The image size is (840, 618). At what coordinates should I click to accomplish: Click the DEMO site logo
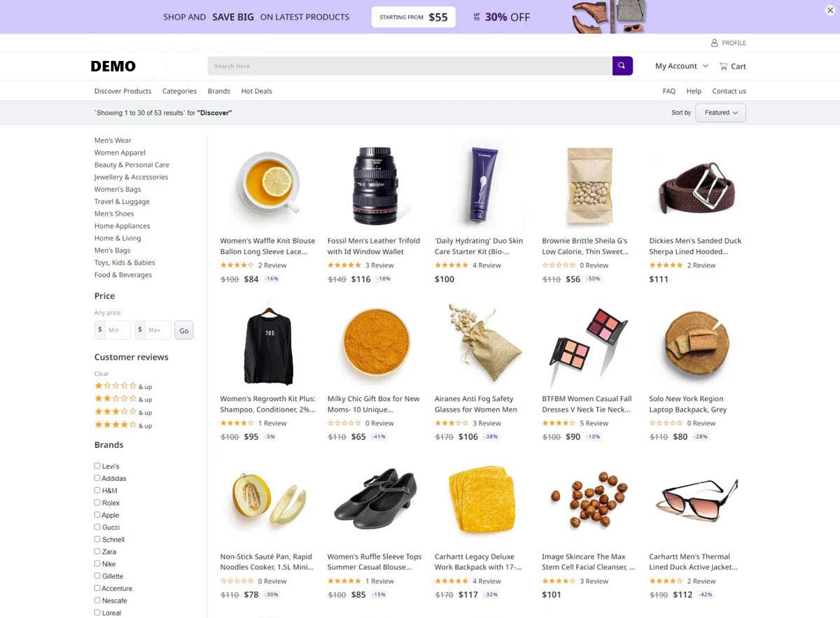click(113, 66)
